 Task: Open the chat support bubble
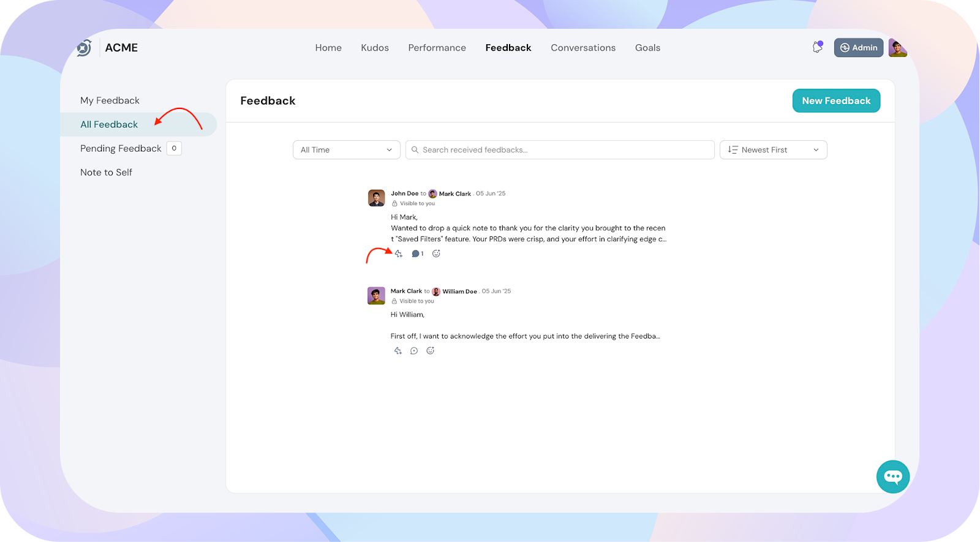coord(893,476)
